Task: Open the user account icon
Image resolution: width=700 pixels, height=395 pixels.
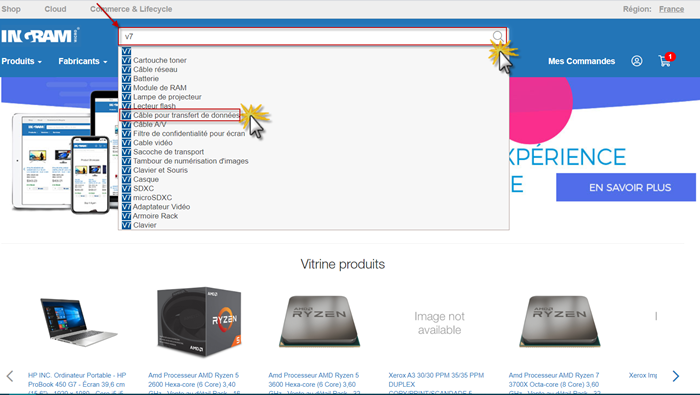Action: pos(637,61)
